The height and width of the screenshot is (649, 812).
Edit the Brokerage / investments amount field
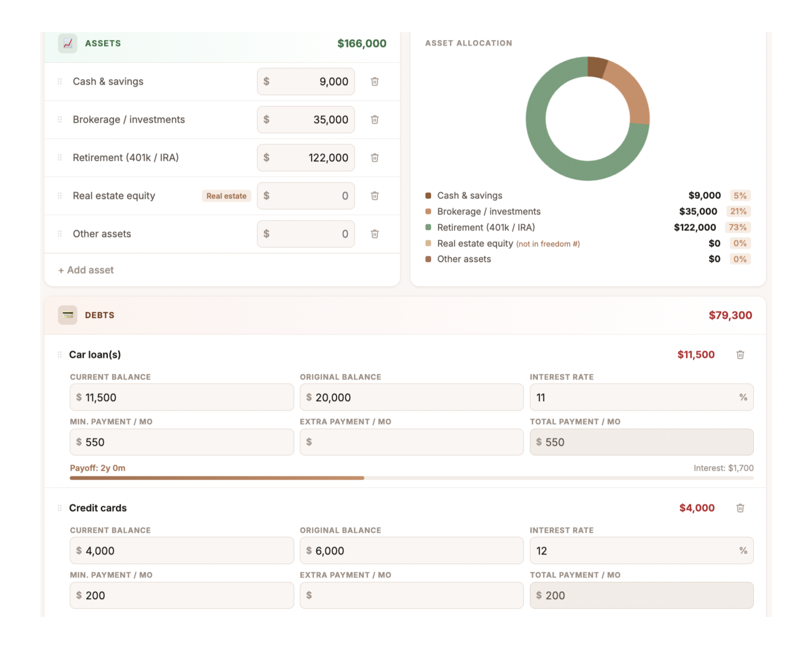click(x=306, y=119)
